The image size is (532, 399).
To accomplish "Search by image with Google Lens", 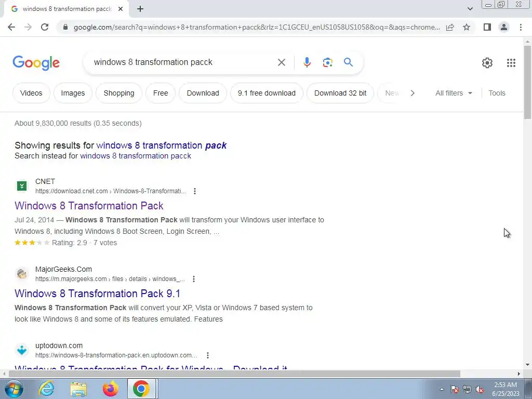I will [327, 62].
